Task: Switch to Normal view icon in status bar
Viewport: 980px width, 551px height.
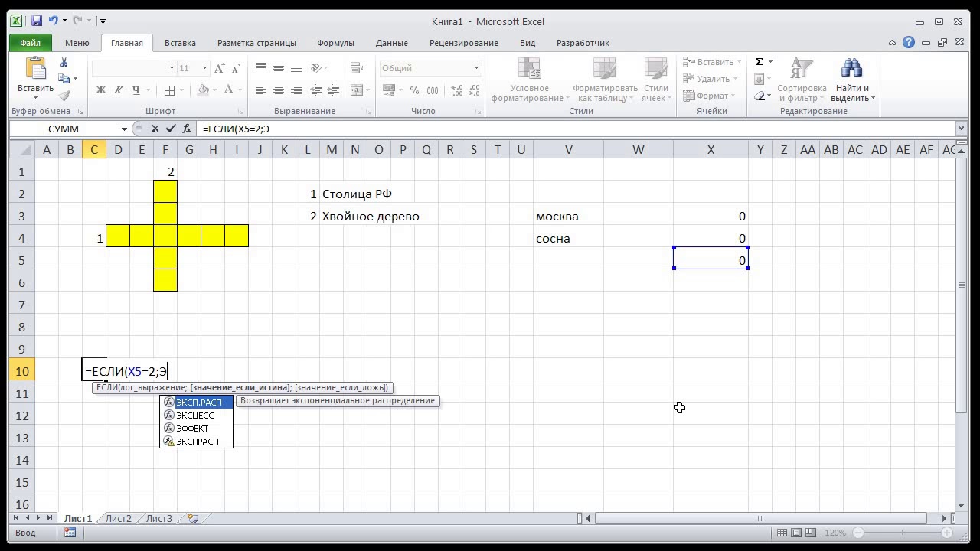Action: point(782,533)
